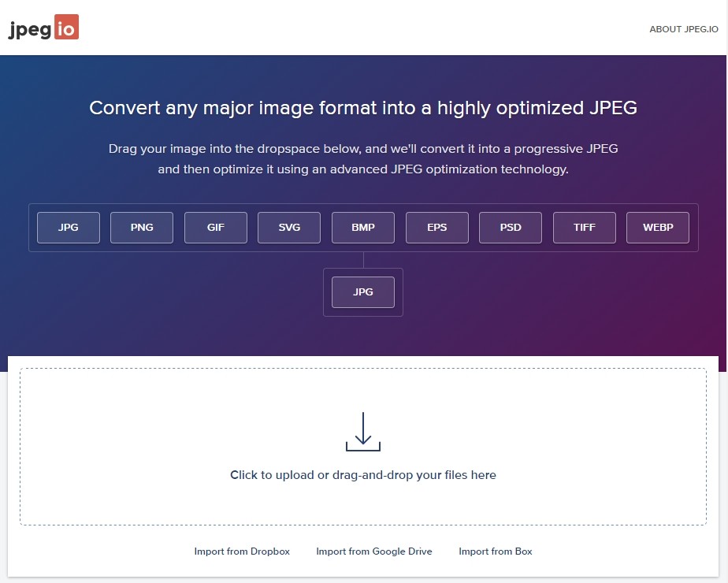Click the leftmost JPG input format button
The width and height of the screenshot is (728, 583).
[69, 228]
